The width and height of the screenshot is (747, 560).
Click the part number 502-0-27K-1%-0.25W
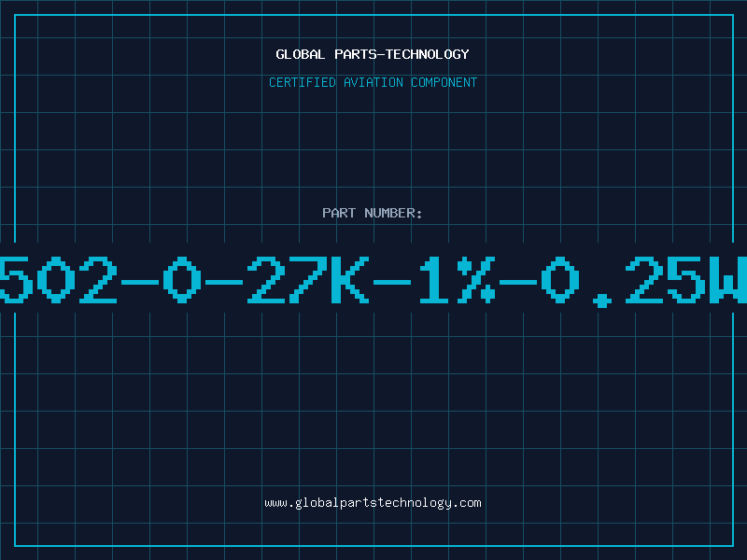(373, 281)
